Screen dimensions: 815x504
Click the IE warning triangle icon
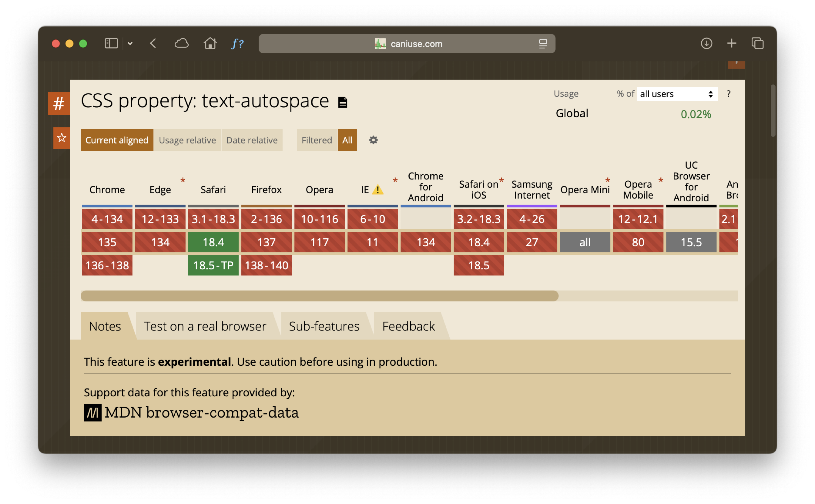(377, 190)
